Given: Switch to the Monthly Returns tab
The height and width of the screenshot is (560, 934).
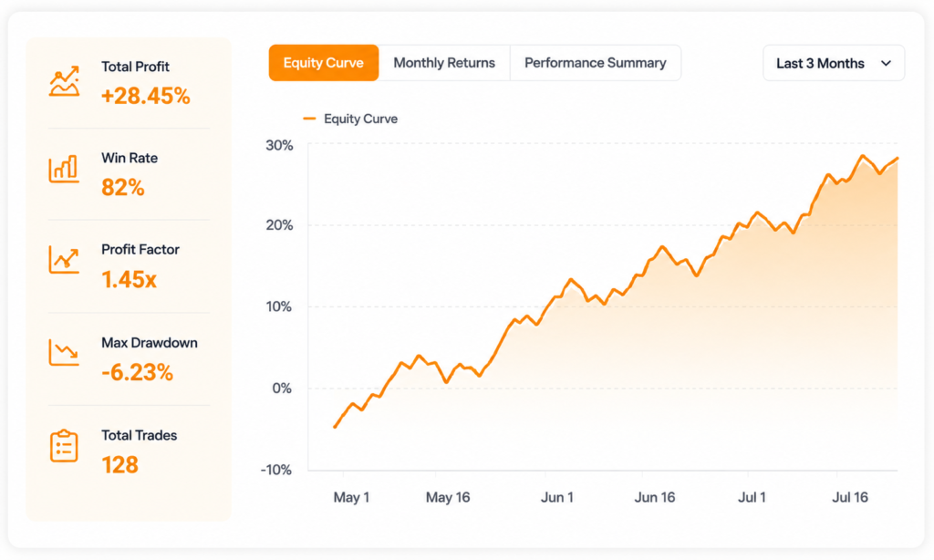Looking at the screenshot, I should click(x=444, y=63).
